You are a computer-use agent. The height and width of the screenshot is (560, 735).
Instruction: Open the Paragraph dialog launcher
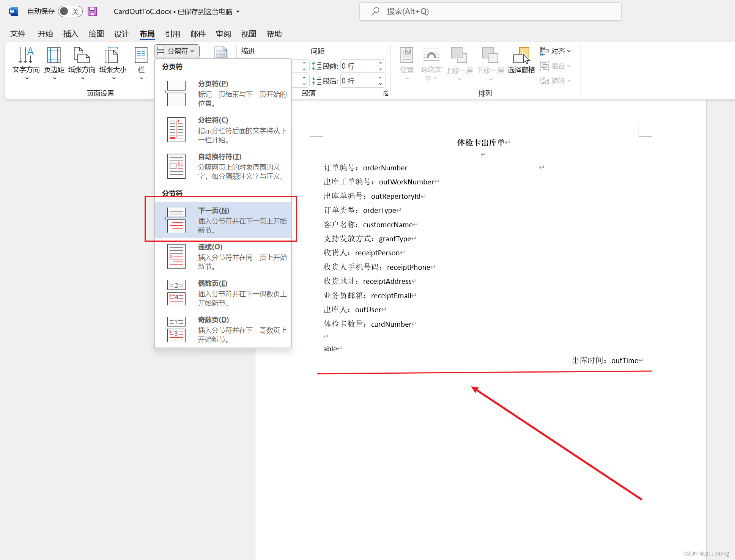tap(386, 94)
